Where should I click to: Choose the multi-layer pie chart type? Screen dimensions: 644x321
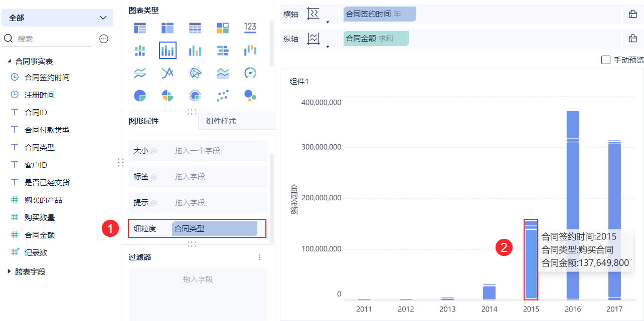pos(195,95)
